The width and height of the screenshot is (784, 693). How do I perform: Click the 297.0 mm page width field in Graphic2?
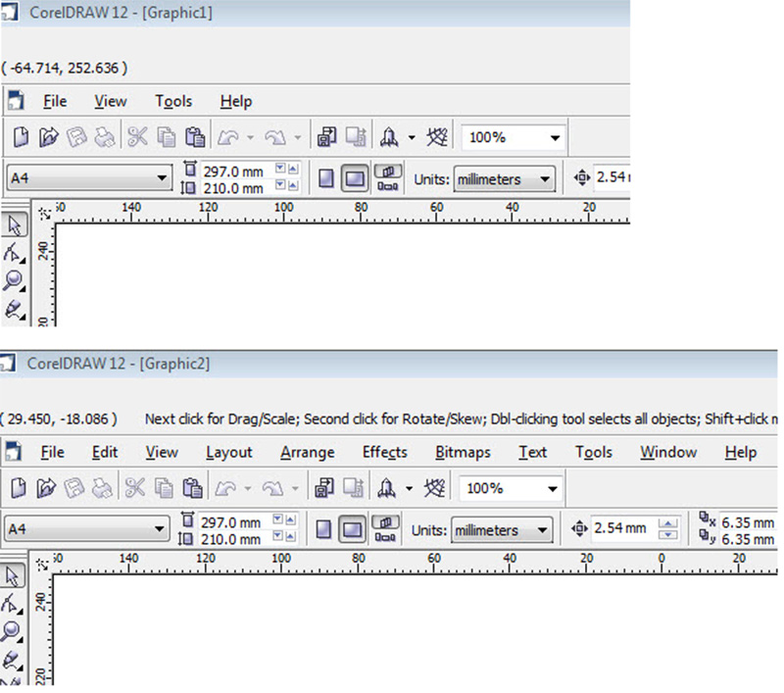[231, 522]
